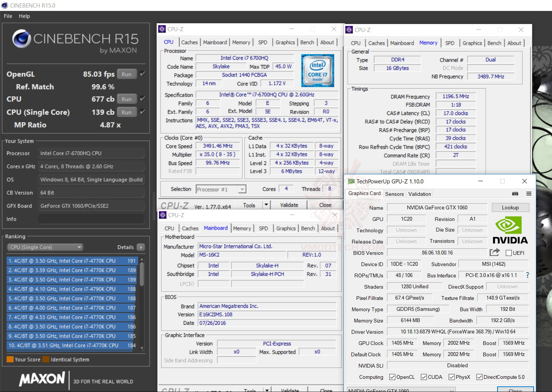This screenshot has width=552, height=392.
Task: Expand the Tools dropdown arrow beside Validate
Action: tap(266, 205)
